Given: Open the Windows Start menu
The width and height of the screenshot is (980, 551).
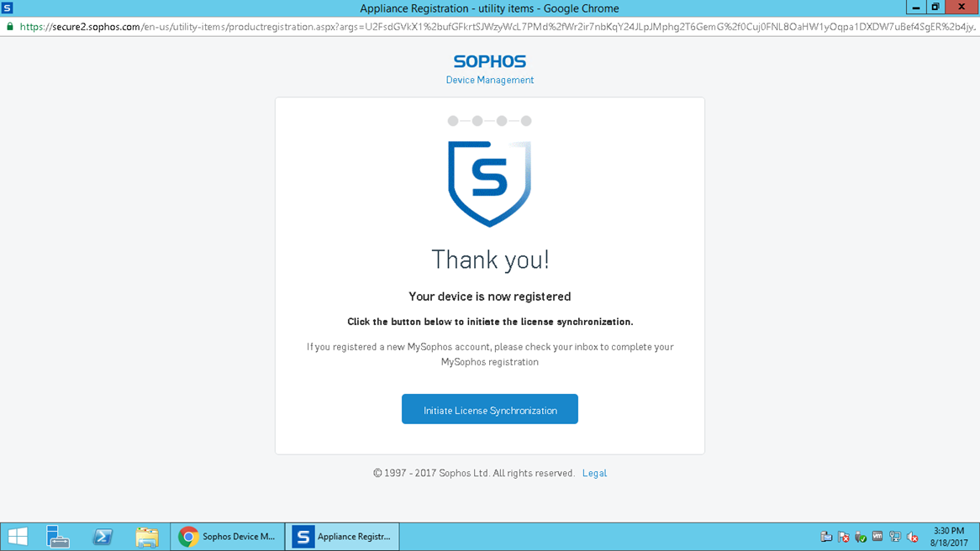Looking at the screenshot, I should pyautogui.click(x=18, y=537).
